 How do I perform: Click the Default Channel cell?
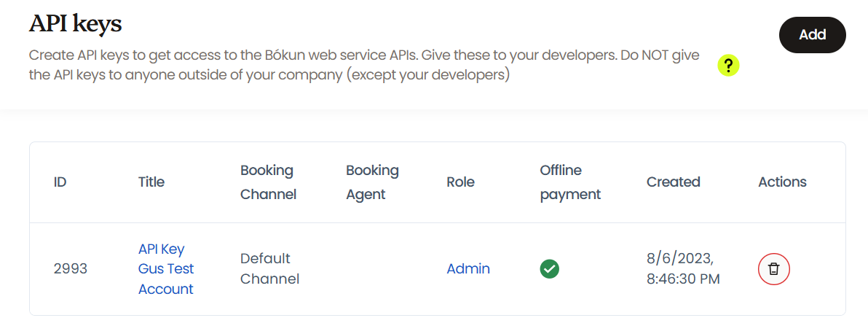[269, 269]
